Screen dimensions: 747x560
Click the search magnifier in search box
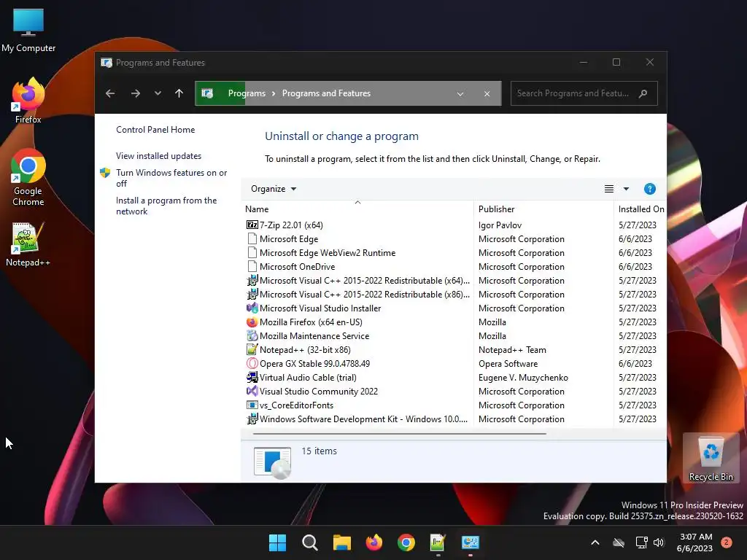coord(643,93)
